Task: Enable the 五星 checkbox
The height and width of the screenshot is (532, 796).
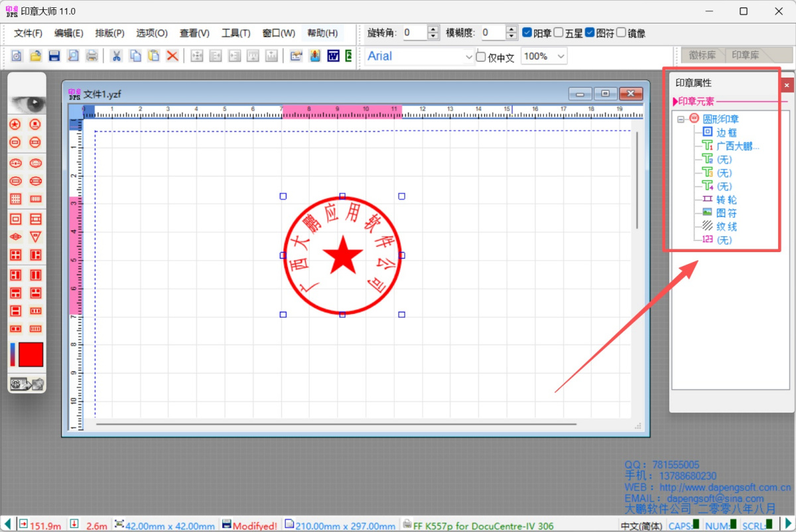Action: click(559, 33)
